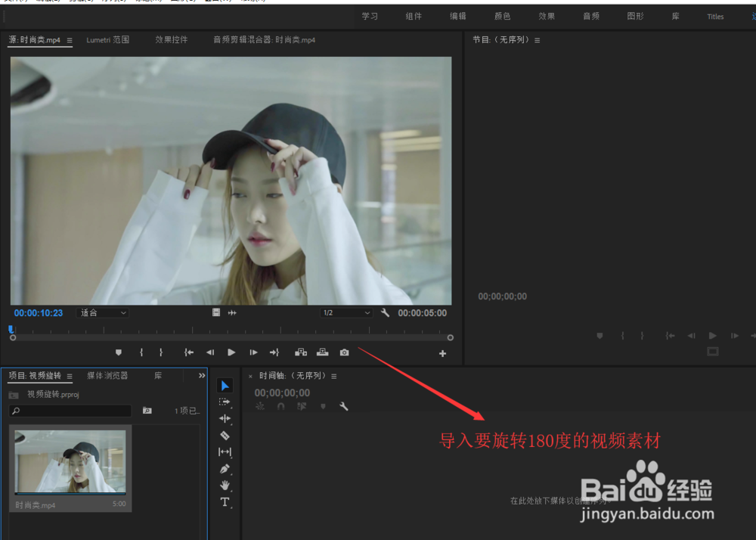Toggle linked selection in Timeline

(302, 406)
